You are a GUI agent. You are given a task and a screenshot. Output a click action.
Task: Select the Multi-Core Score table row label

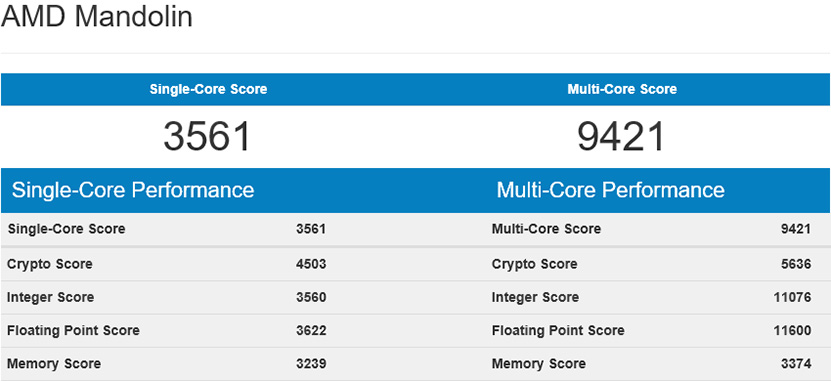pyautogui.click(x=546, y=229)
